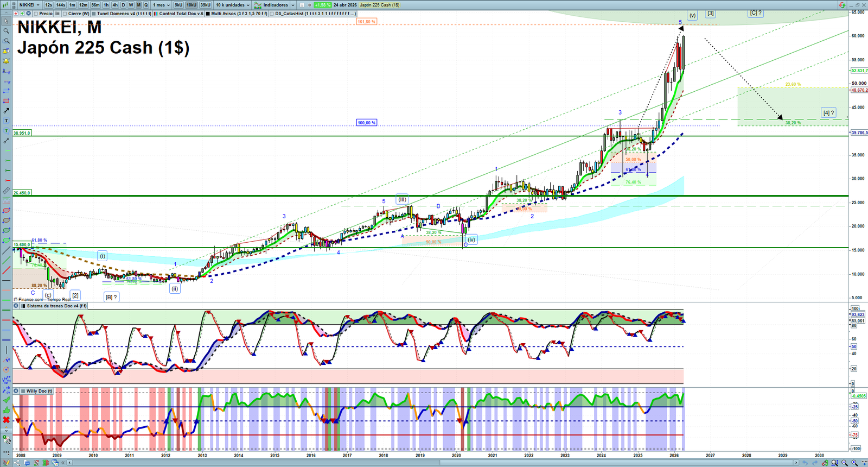868x467 pixels.
Task: Click the Tunel Domenec v4 color swatch
Action: [94, 14]
